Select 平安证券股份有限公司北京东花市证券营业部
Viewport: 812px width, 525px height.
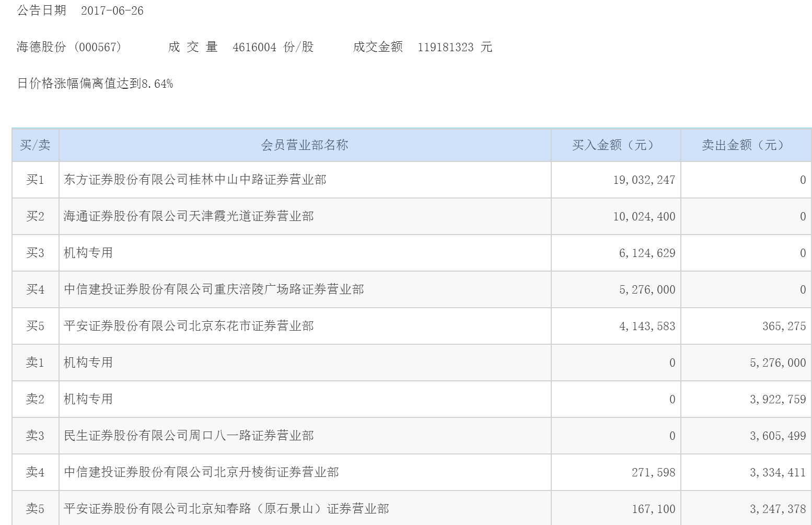[189, 326]
